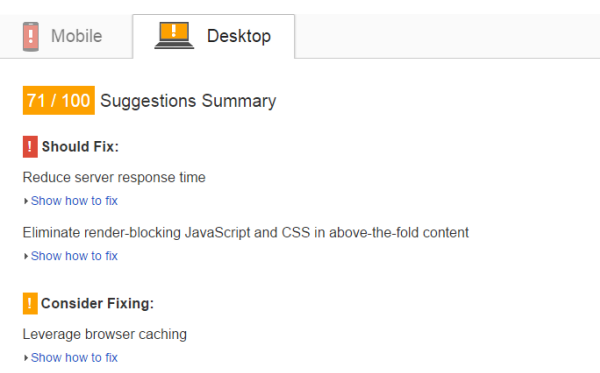Open Show how to fix for server response time
Screen dimensions: 600x373
pos(74,201)
